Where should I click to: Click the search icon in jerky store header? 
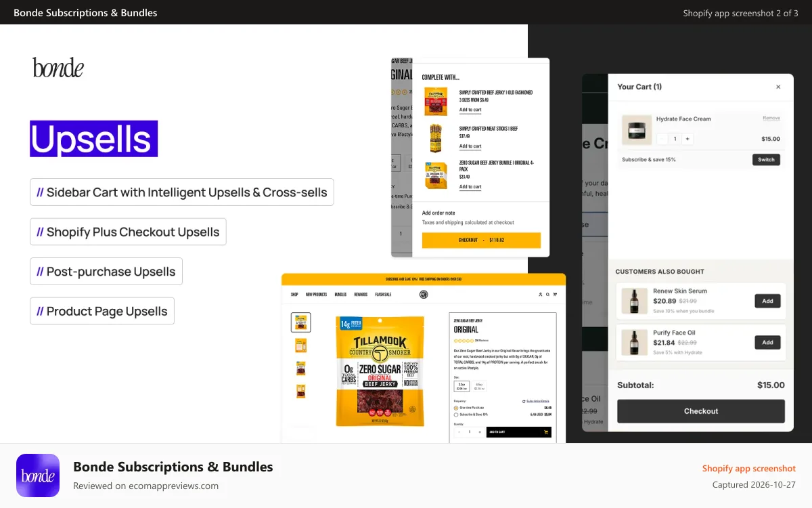(548, 295)
